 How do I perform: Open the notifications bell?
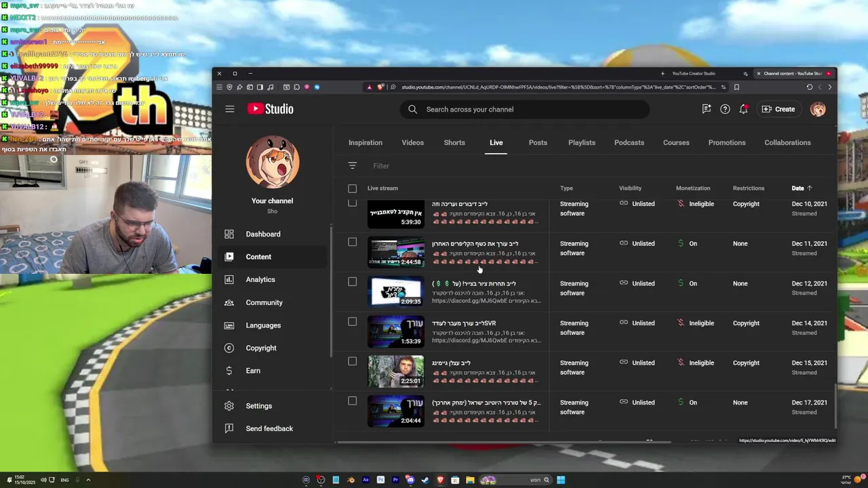pos(744,109)
